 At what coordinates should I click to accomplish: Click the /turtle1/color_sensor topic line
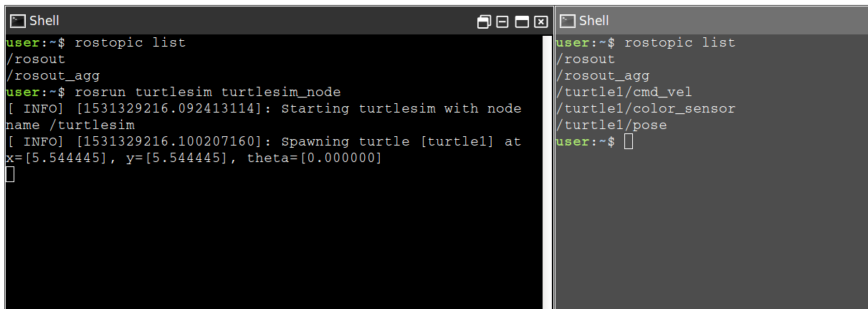pyautogui.click(x=645, y=108)
